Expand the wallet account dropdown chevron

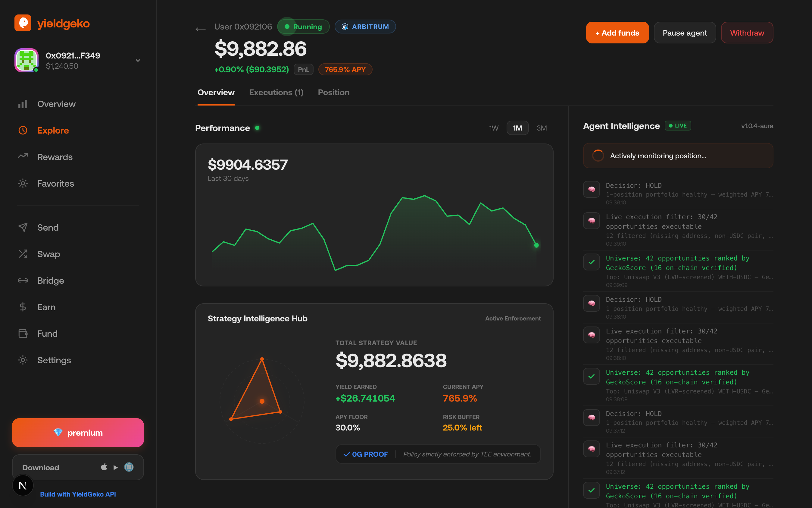[x=138, y=61]
